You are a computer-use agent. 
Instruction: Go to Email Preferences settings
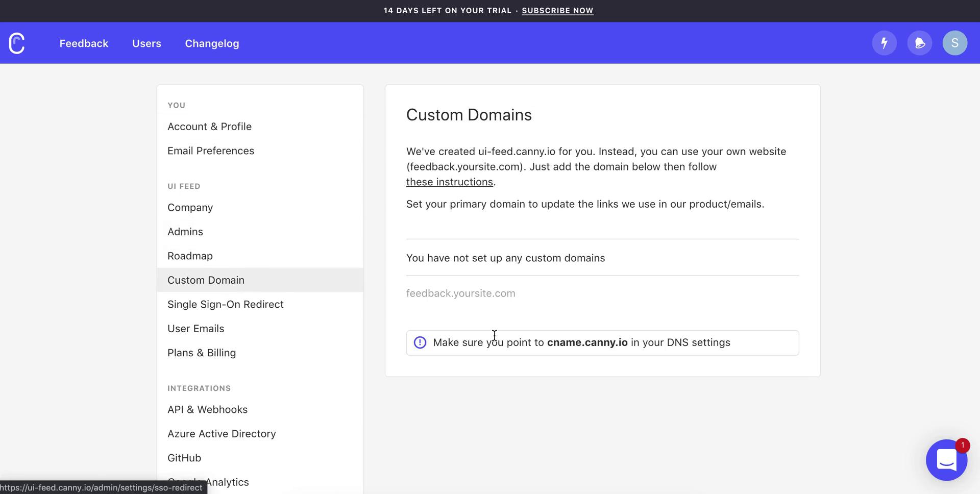click(x=211, y=151)
